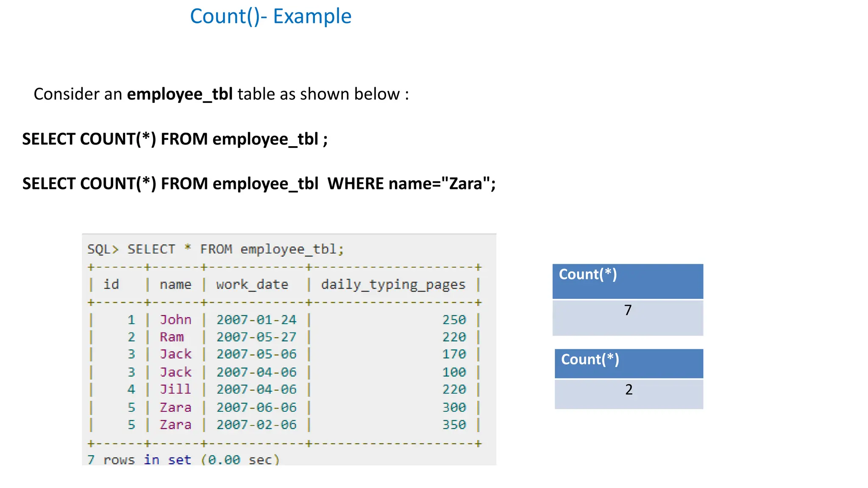Click the slide title 'Count()- Example'
The width and height of the screenshot is (868, 488).
pos(270,17)
